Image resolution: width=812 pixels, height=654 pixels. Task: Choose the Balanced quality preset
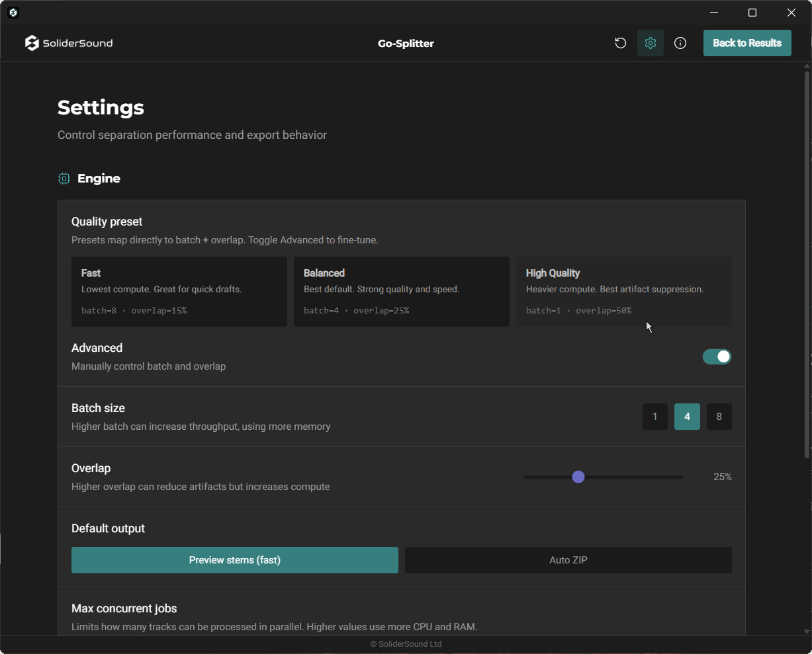402,292
